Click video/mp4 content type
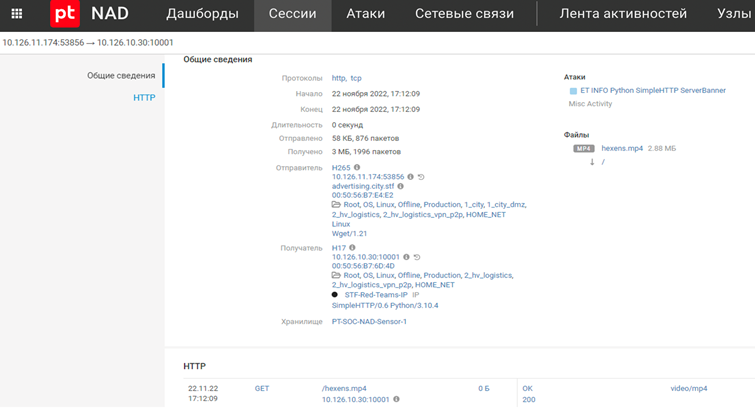The height and width of the screenshot is (414, 755). [689, 388]
